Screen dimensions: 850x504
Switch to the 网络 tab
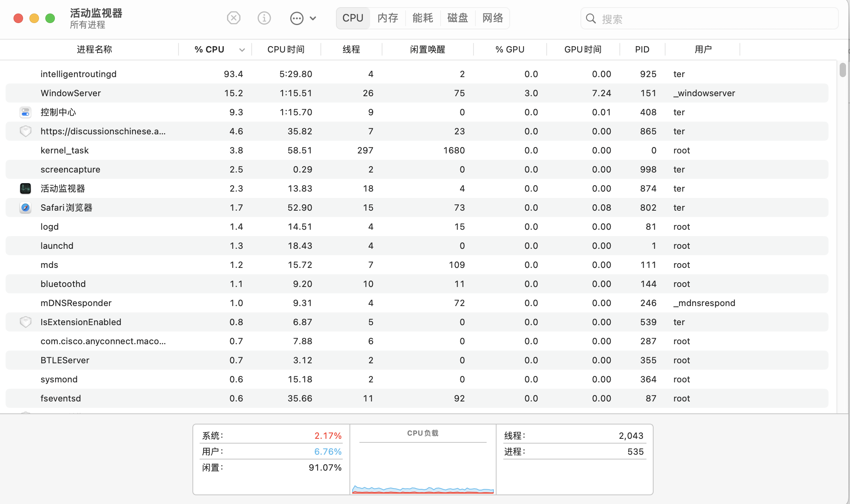click(x=493, y=18)
